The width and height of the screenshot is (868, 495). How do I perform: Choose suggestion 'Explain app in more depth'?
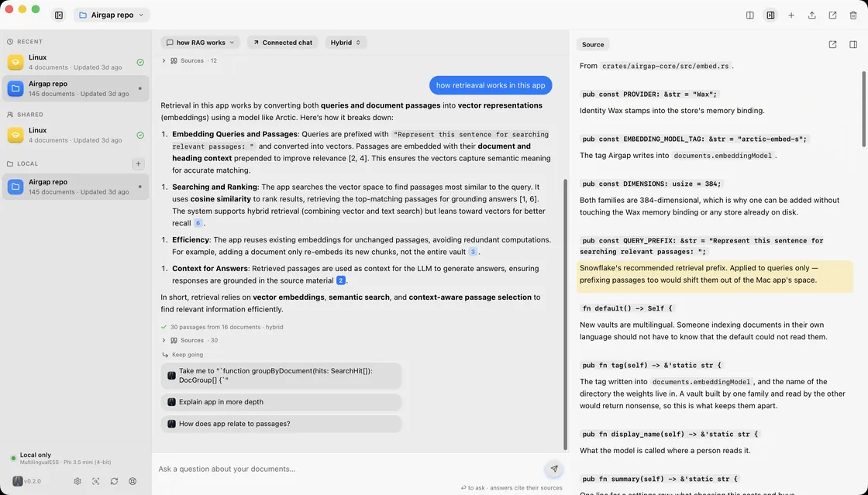[x=281, y=402]
